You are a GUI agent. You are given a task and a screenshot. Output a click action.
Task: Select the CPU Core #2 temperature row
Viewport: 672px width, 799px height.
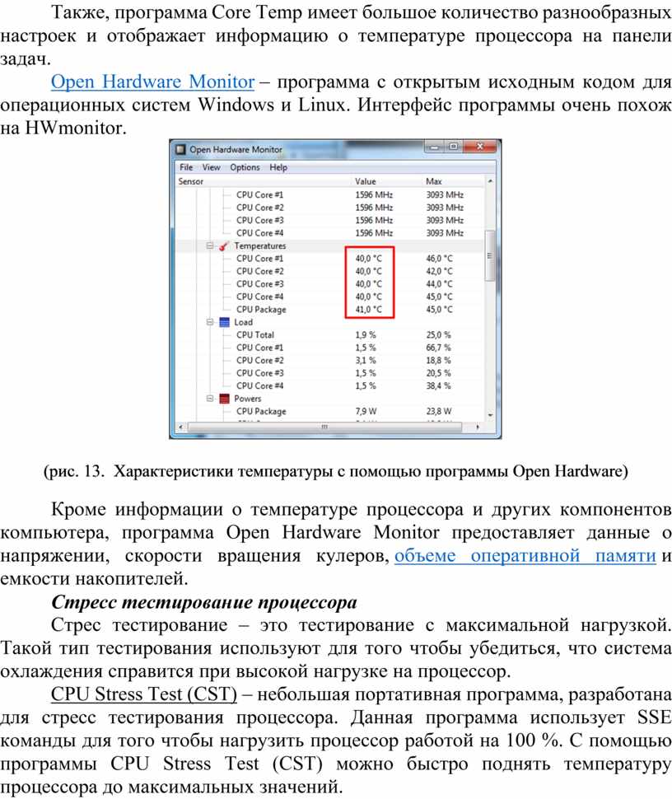(x=330, y=271)
